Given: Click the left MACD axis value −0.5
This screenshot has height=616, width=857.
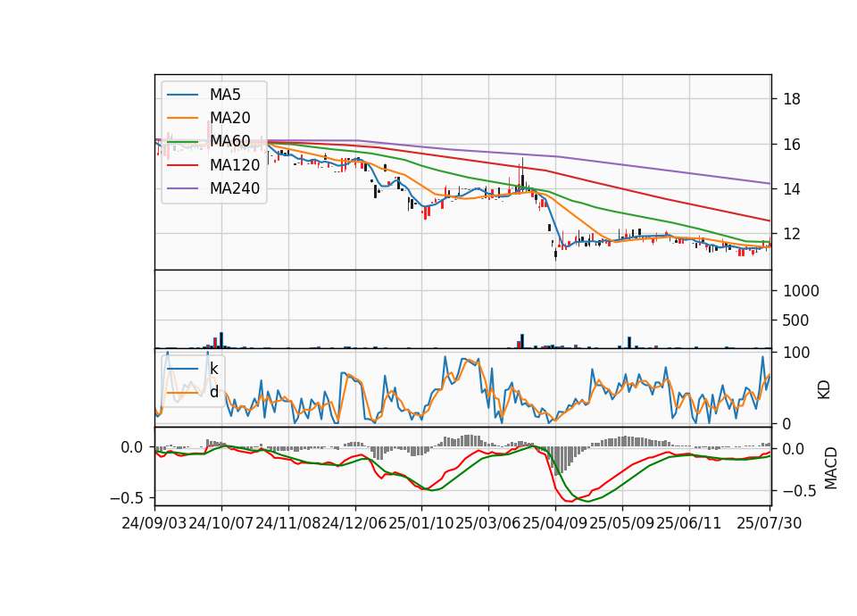Looking at the screenshot, I should (x=127, y=498).
